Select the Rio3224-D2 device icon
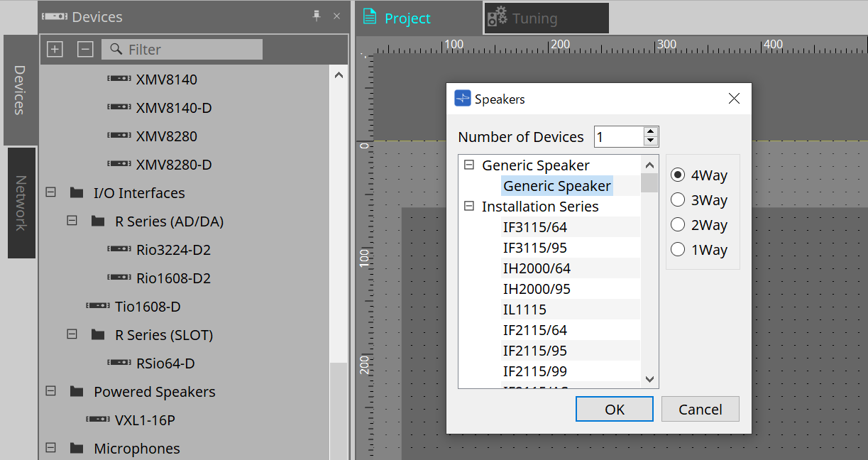Screen dimensions: 868x460 119,249
